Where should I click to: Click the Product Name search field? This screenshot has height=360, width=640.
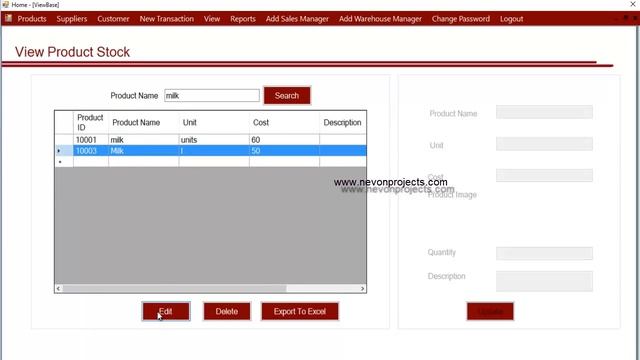point(212,96)
